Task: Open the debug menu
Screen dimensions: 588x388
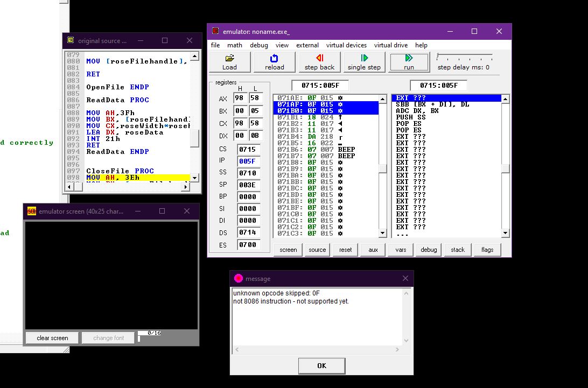Action: pos(259,45)
